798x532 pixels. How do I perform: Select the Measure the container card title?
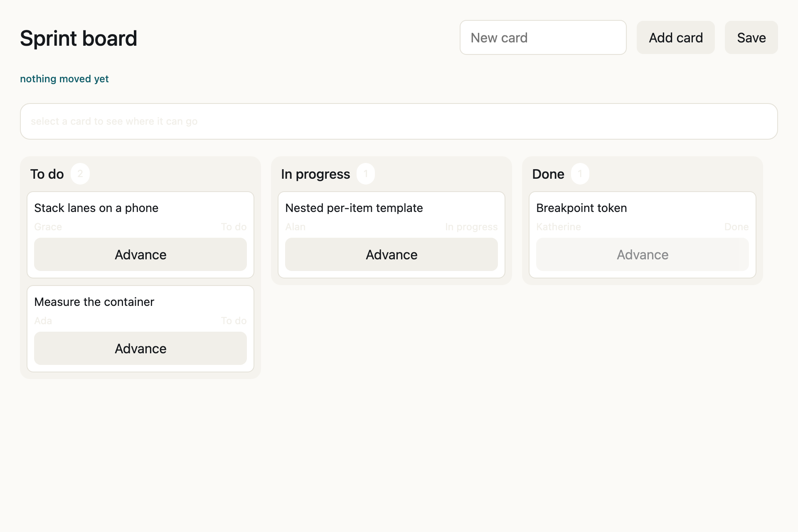click(94, 302)
